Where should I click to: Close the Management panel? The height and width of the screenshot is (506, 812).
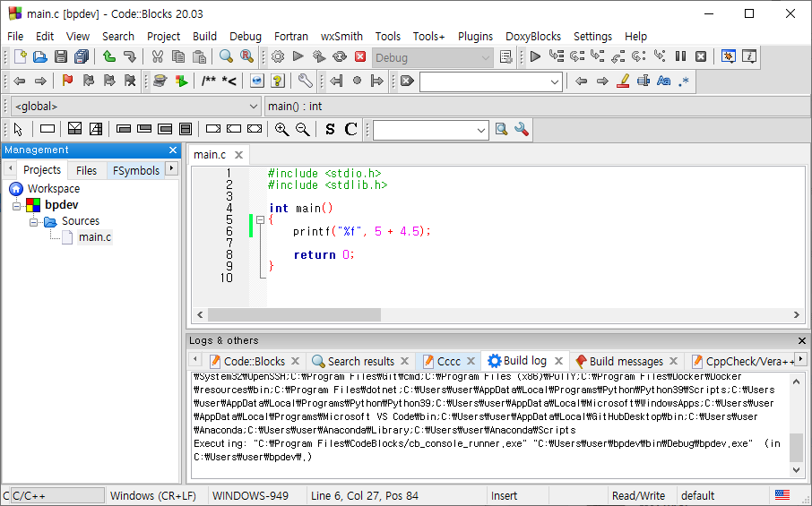tap(173, 150)
